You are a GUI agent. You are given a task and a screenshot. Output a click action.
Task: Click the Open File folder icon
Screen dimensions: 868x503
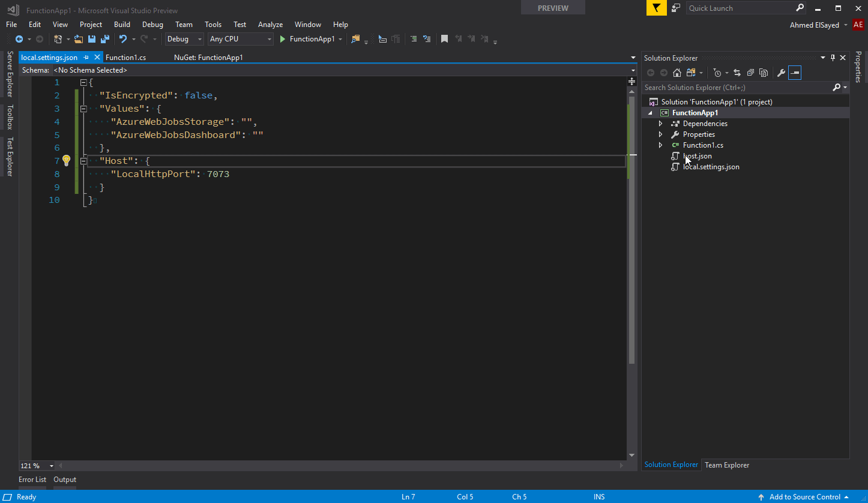point(79,39)
